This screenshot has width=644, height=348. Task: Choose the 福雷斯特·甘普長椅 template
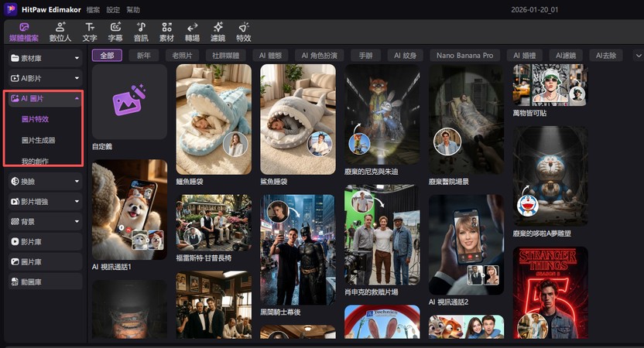point(214,223)
